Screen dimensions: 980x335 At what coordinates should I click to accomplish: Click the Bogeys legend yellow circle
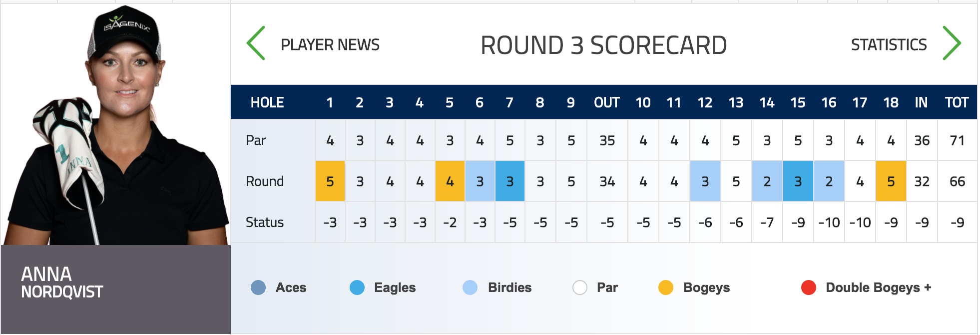(x=666, y=287)
